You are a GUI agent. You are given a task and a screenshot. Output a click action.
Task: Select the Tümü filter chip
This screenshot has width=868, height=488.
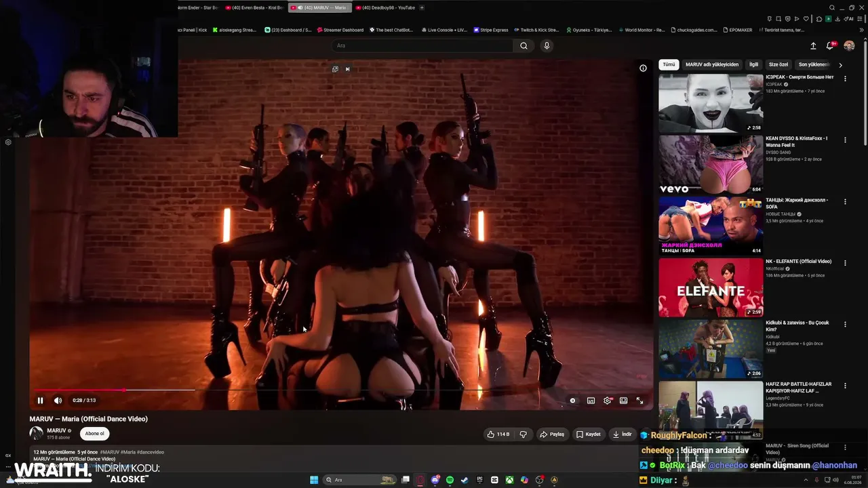(669, 64)
